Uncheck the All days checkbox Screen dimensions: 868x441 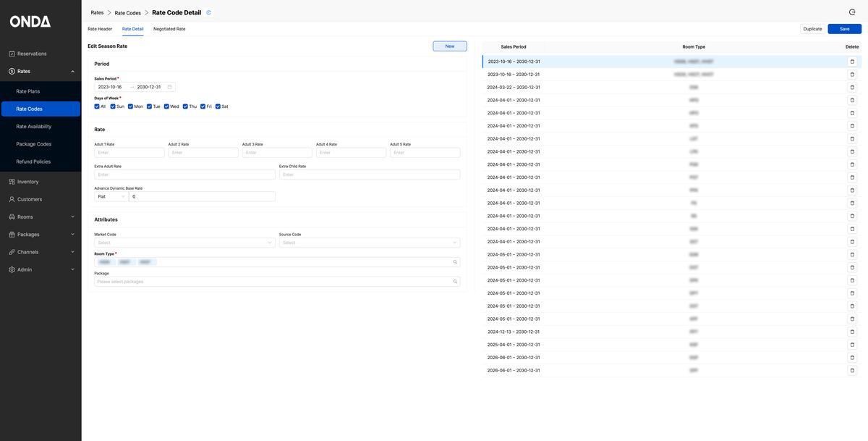97,106
